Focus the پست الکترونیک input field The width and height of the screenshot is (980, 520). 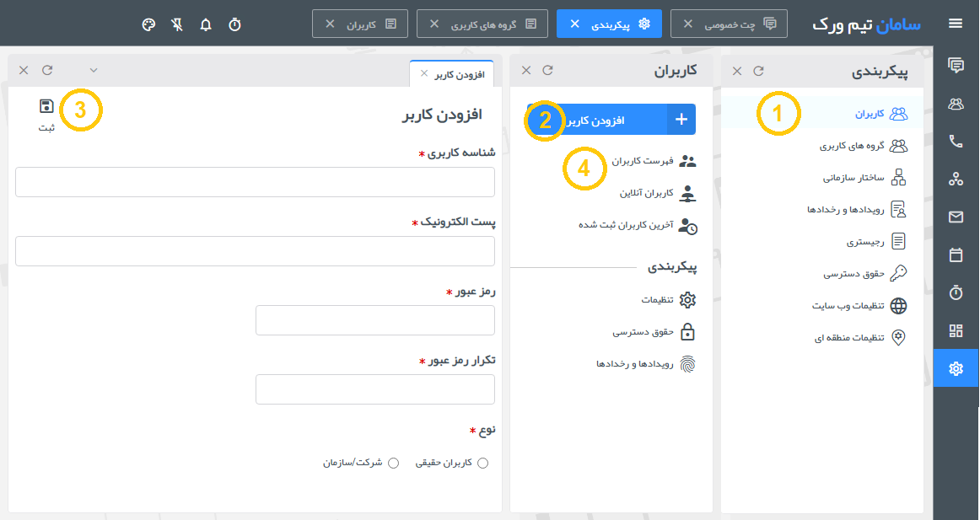pyautogui.click(x=255, y=251)
